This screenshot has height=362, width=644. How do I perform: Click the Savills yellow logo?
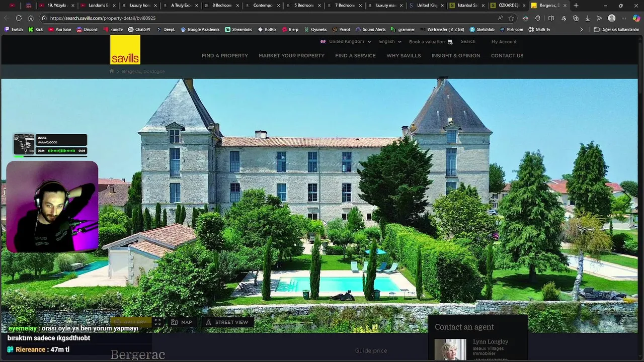pos(125,50)
